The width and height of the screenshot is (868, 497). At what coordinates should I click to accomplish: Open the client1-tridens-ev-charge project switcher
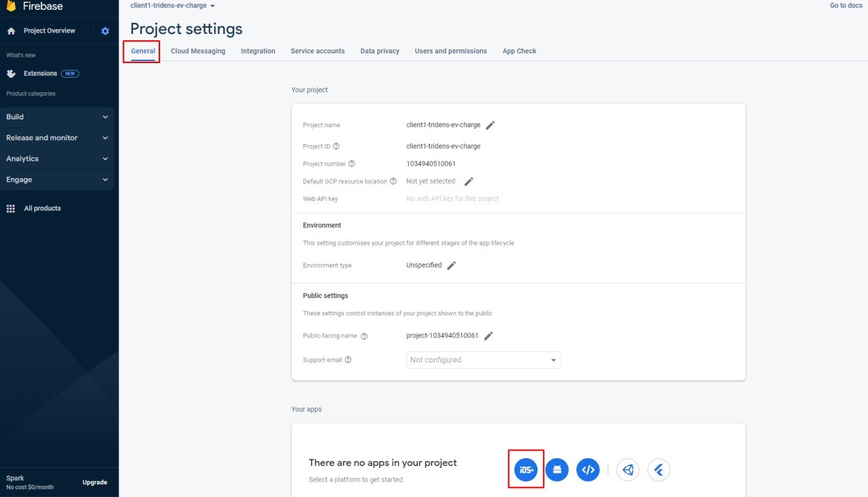pos(172,6)
